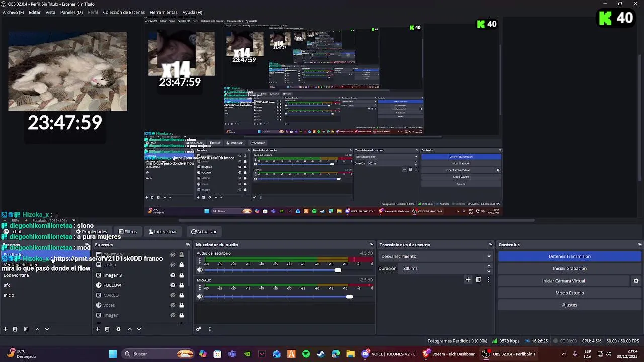Undock the Fuentes panel icon
Screen dimensions: 644x362
[188, 245]
